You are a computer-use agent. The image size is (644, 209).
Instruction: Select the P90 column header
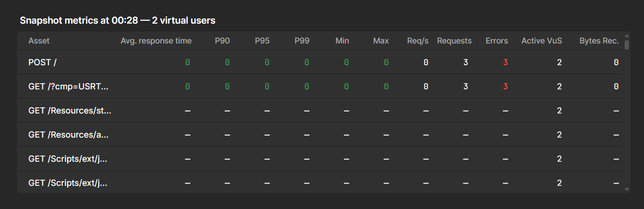(x=222, y=41)
